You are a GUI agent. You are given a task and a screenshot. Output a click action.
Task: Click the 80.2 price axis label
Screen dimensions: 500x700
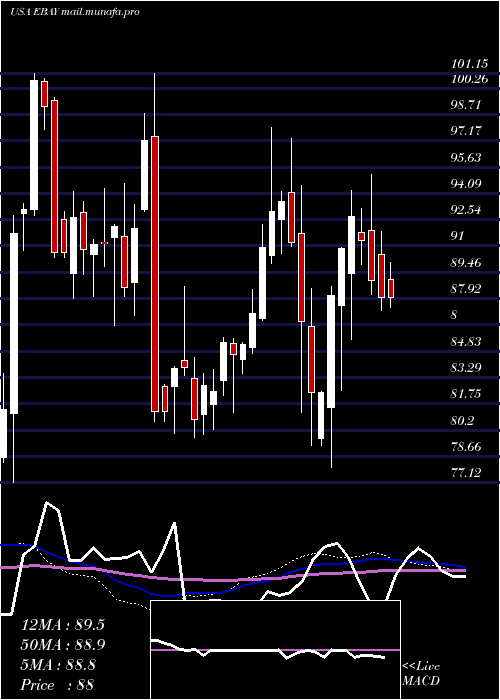point(462,421)
